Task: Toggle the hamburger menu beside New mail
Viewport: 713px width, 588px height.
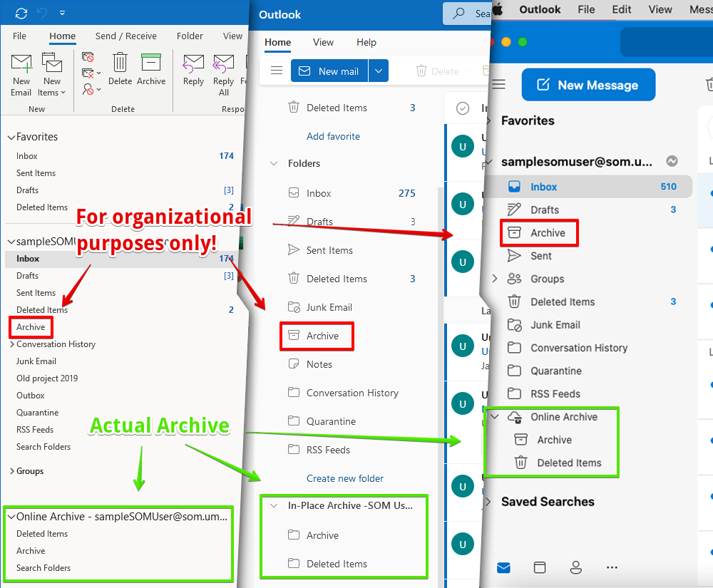Action: point(277,71)
